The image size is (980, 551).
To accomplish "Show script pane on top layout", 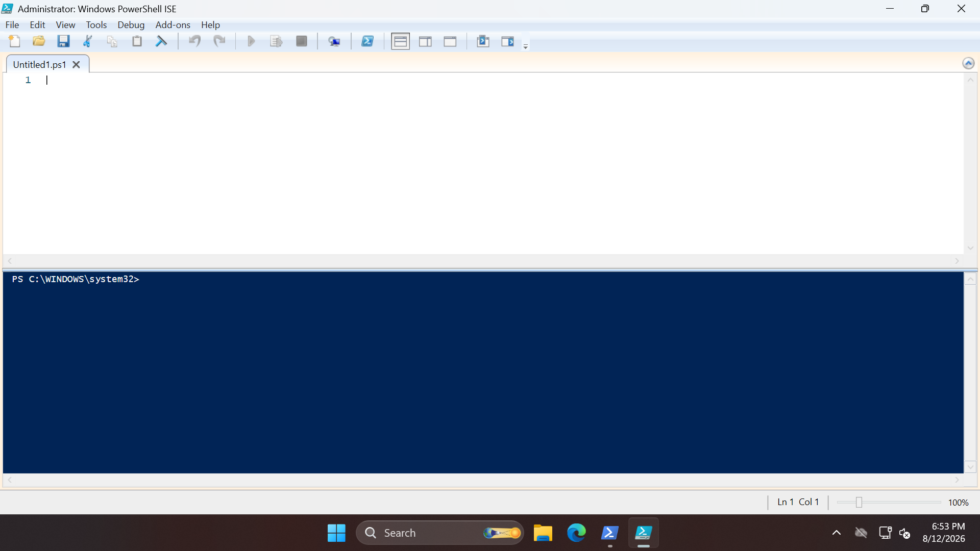I will tap(401, 41).
